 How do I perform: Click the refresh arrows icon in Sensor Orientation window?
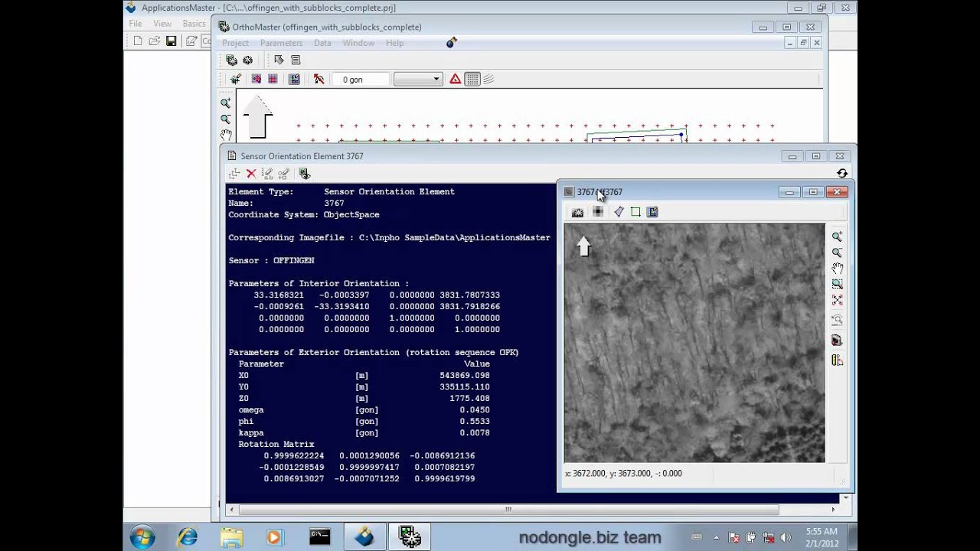click(842, 174)
